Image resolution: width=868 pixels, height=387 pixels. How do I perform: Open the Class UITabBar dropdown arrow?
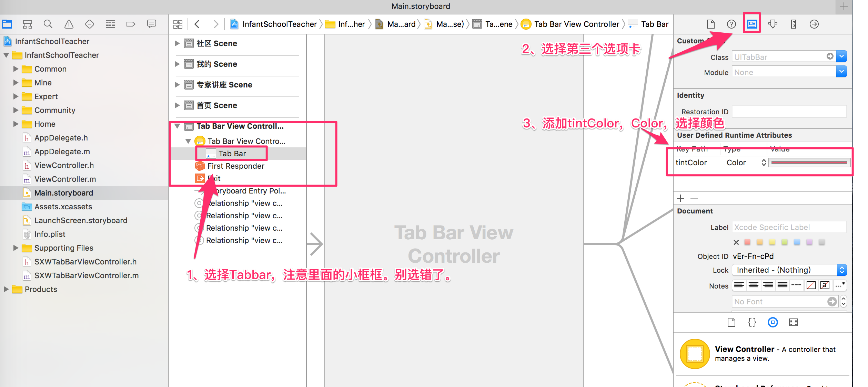click(841, 56)
